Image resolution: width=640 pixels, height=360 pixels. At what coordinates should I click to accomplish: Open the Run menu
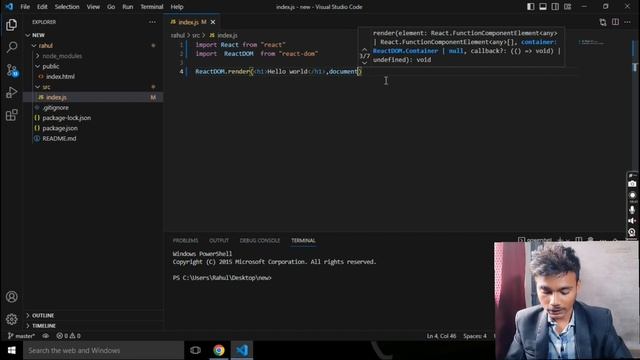[x=128, y=7]
